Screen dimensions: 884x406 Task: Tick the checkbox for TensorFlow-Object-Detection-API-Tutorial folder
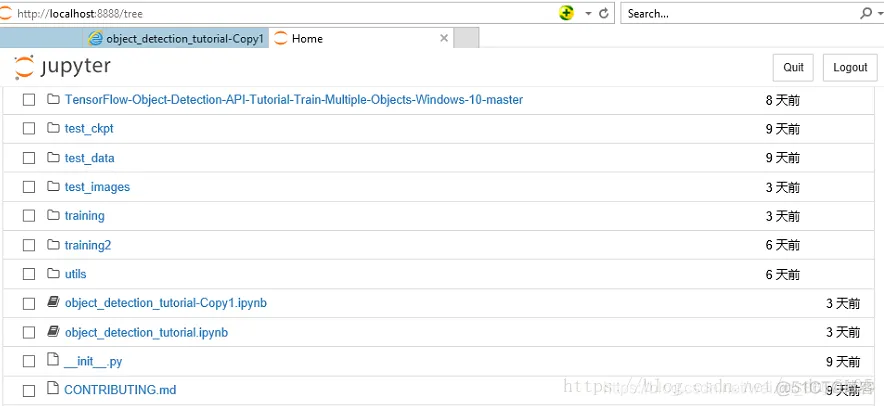tap(29, 100)
